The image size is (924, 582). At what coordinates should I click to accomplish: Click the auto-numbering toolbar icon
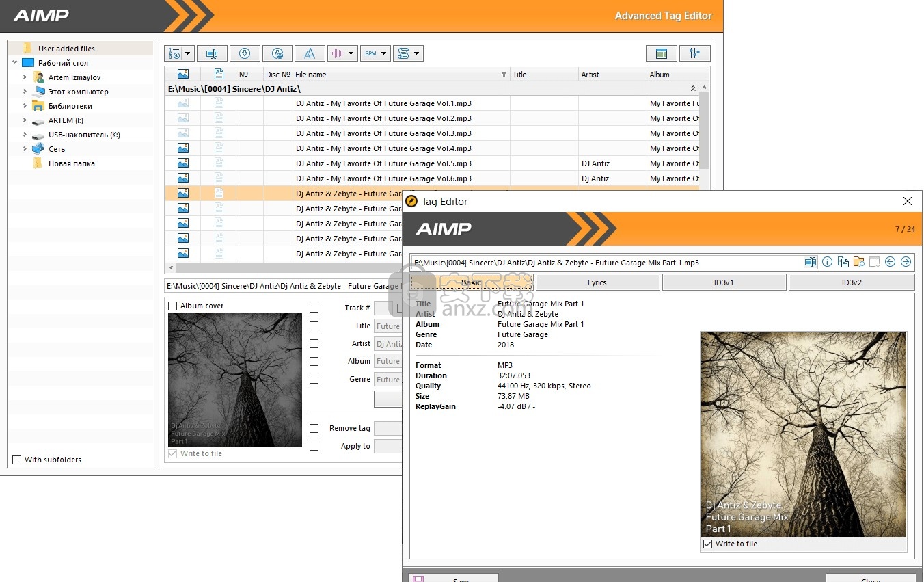point(174,53)
